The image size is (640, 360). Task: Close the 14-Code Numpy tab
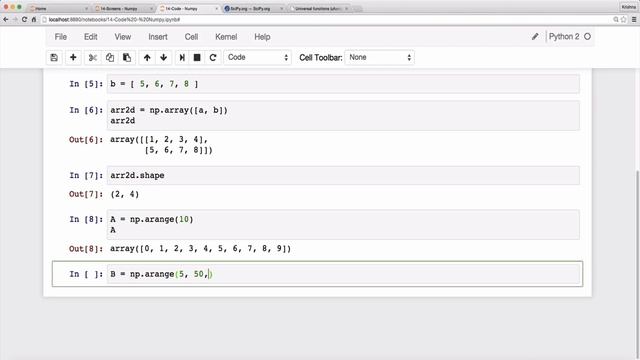[216, 8]
